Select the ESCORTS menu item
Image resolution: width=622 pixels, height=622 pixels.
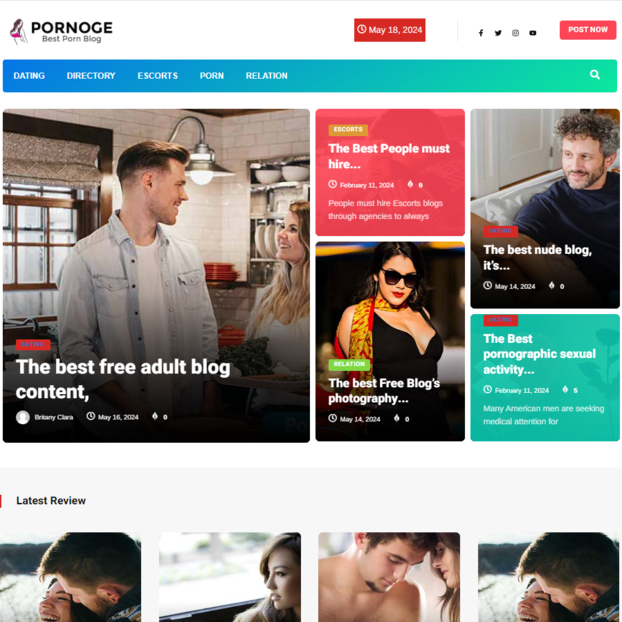coord(157,76)
